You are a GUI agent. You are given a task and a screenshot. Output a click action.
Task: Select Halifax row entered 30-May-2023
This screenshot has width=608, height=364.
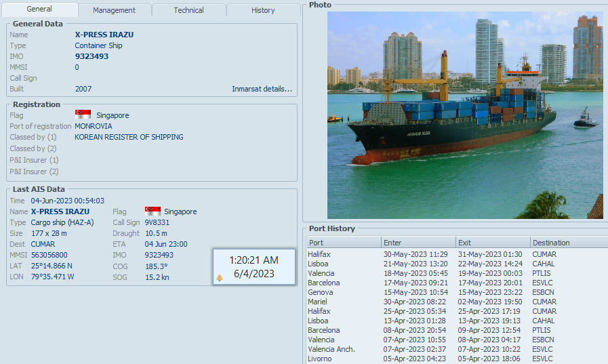[x=457, y=254]
